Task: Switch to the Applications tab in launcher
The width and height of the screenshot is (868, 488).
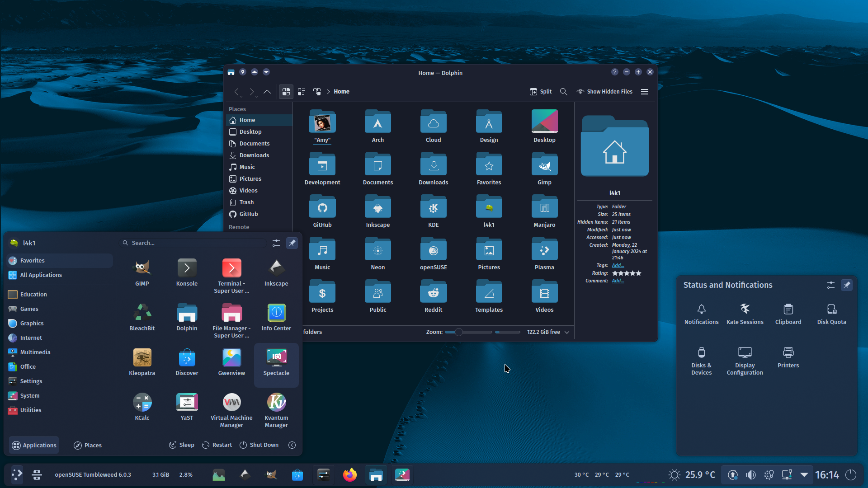Action: (x=34, y=445)
